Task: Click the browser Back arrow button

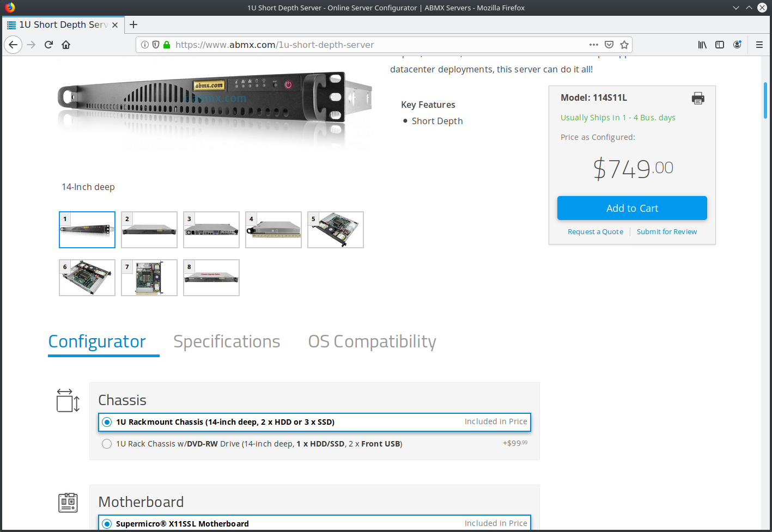Action: coord(13,45)
